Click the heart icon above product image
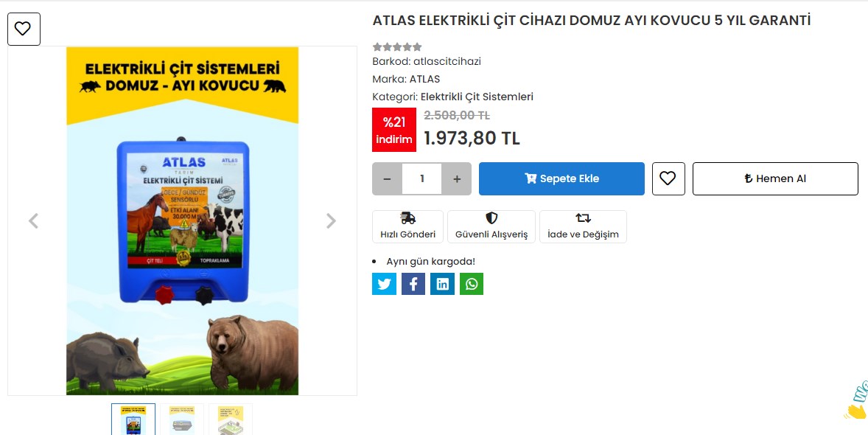 [24, 29]
